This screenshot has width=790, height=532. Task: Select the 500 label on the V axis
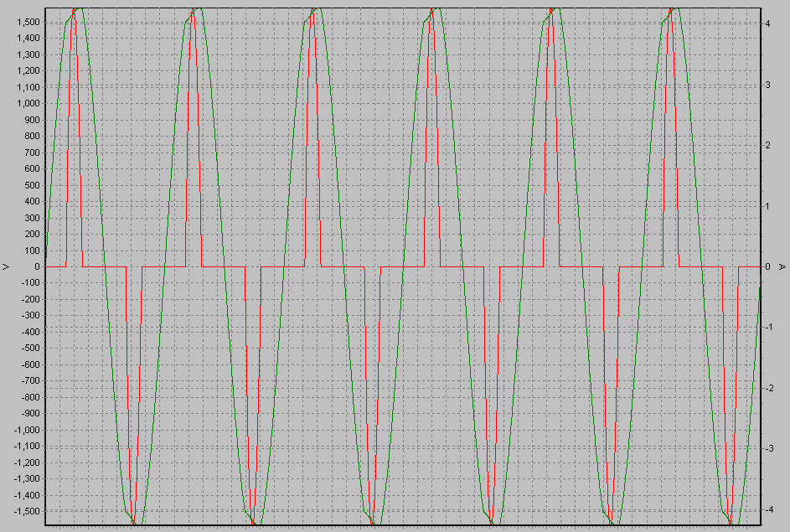click(31, 185)
